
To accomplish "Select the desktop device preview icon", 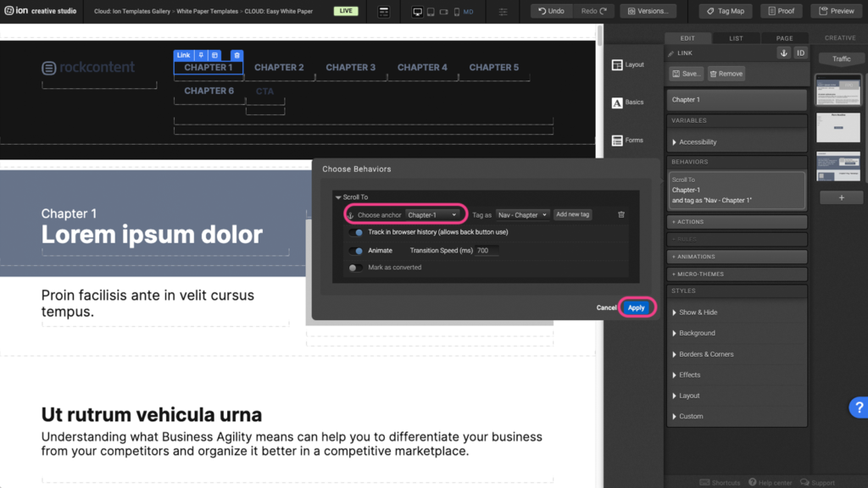I will click(x=417, y=12).
